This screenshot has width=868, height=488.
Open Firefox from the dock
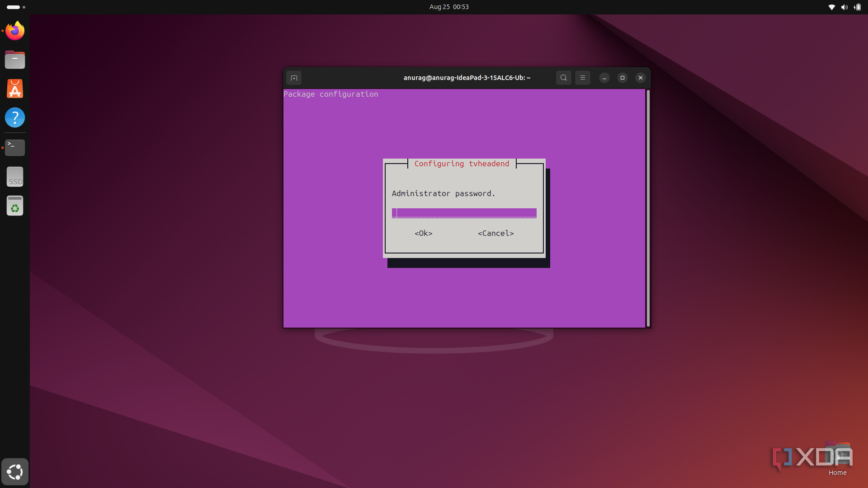(x=15, y=31)
